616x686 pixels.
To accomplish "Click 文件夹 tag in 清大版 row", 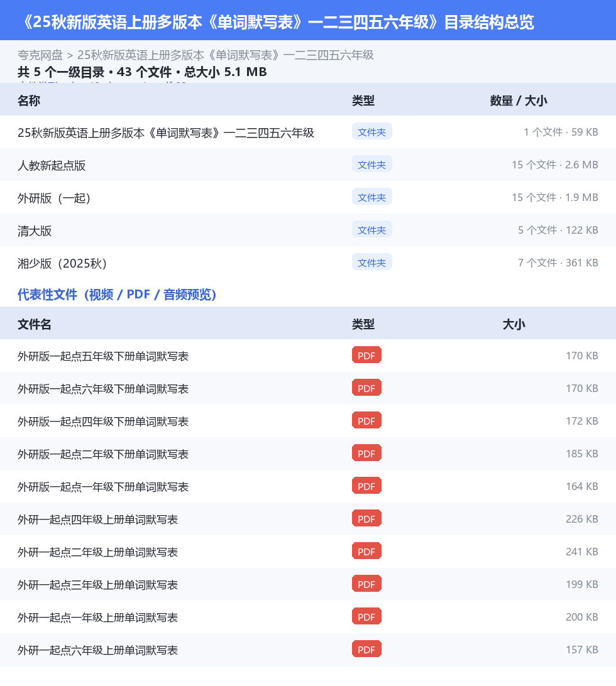I will coord(371,230).
